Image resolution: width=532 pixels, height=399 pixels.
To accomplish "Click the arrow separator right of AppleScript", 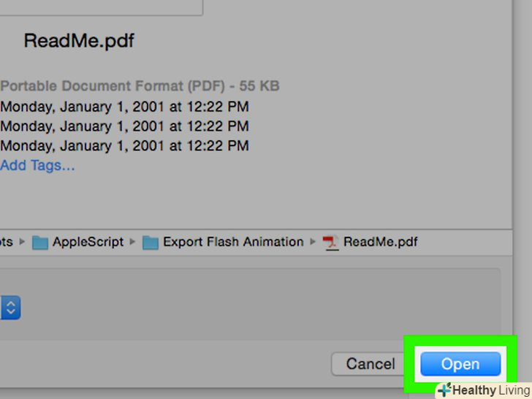I will pyautogui.click(x=133, y=242).
